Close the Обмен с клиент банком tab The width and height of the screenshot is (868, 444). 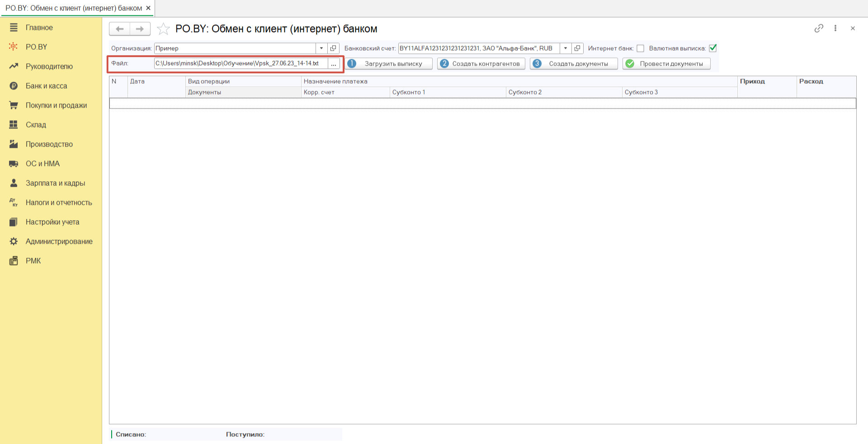point(148,8)
